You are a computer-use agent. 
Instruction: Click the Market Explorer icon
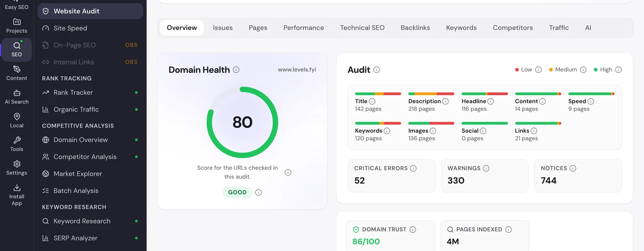click(46, 174)
